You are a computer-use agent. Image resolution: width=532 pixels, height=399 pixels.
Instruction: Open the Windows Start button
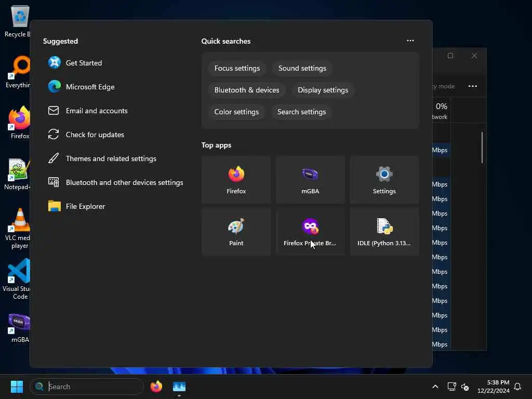tap(17, 387)
